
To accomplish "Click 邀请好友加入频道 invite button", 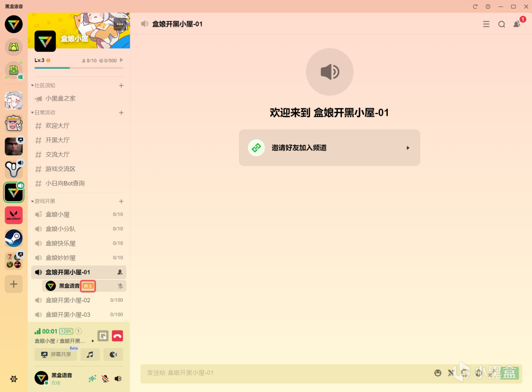I will (329, 148).
